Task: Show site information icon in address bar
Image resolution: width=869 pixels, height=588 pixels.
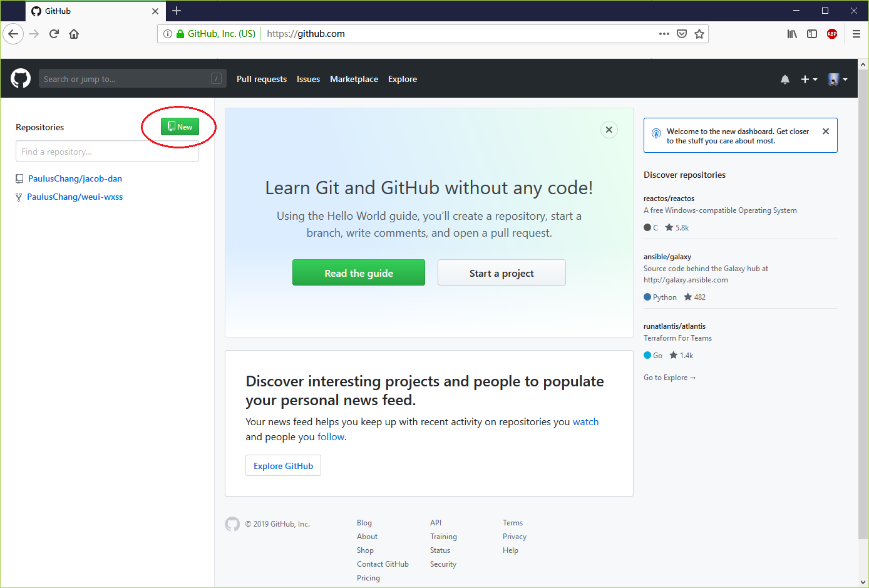Action: click(x=168, y=34)
